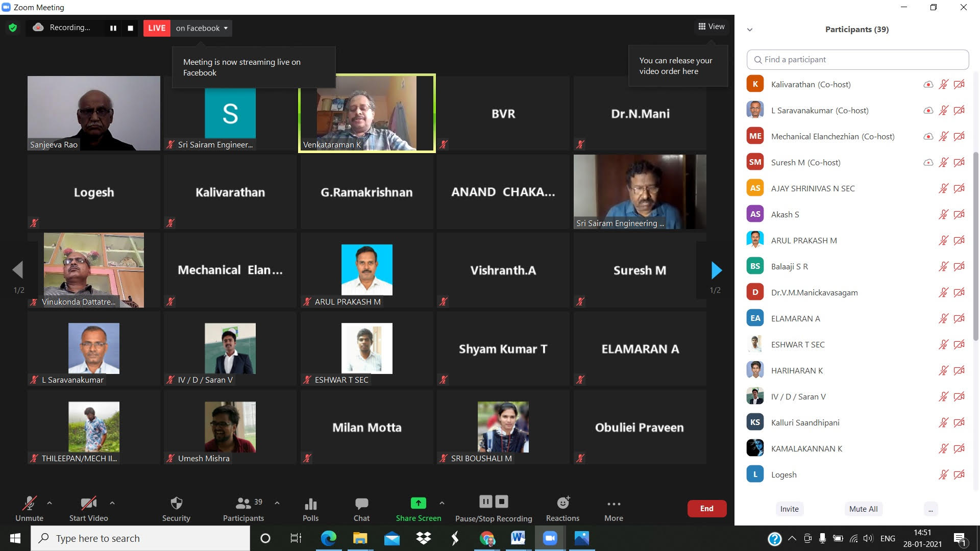Unmute the microphone

point(29,509)
